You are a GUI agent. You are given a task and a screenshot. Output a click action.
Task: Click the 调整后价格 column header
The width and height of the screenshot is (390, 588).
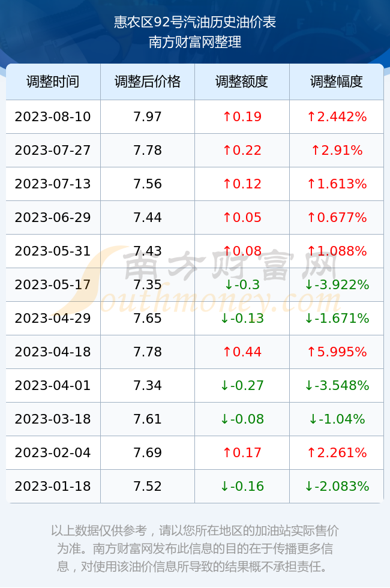(148, 82)
